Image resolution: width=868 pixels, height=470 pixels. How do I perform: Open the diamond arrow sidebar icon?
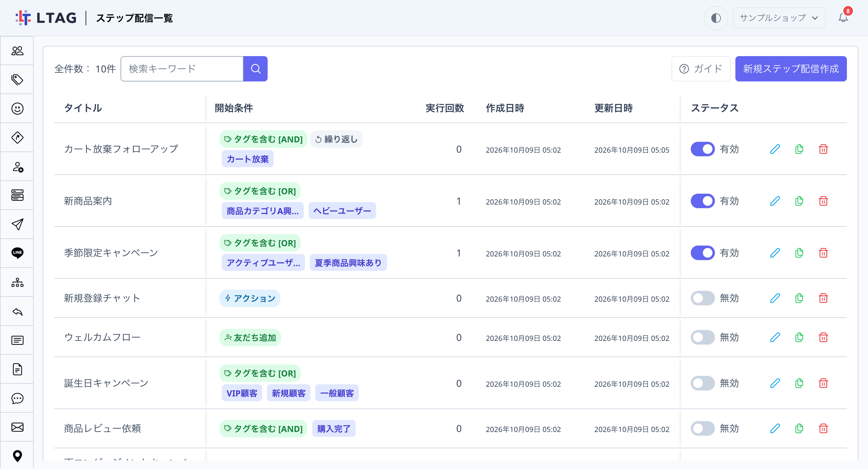[x=17, y=138]
